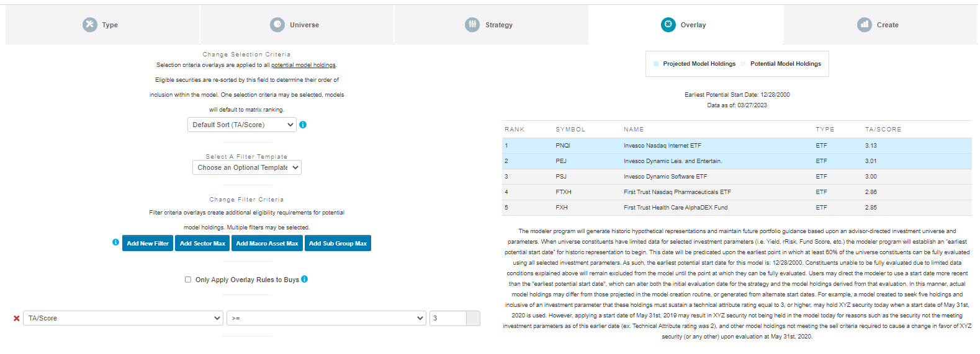Image resolution: width=980 pixels, height=354 pixels.
Task: Click the Universe step globe icon
Action: tap(277, 25)
